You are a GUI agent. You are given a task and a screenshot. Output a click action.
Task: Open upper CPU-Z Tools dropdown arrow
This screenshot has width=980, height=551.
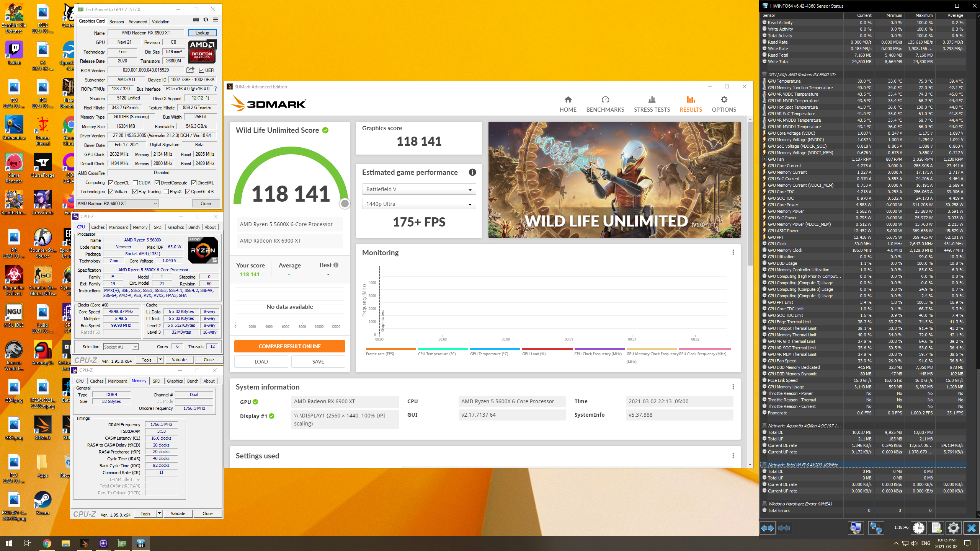[x=160, y=360]
